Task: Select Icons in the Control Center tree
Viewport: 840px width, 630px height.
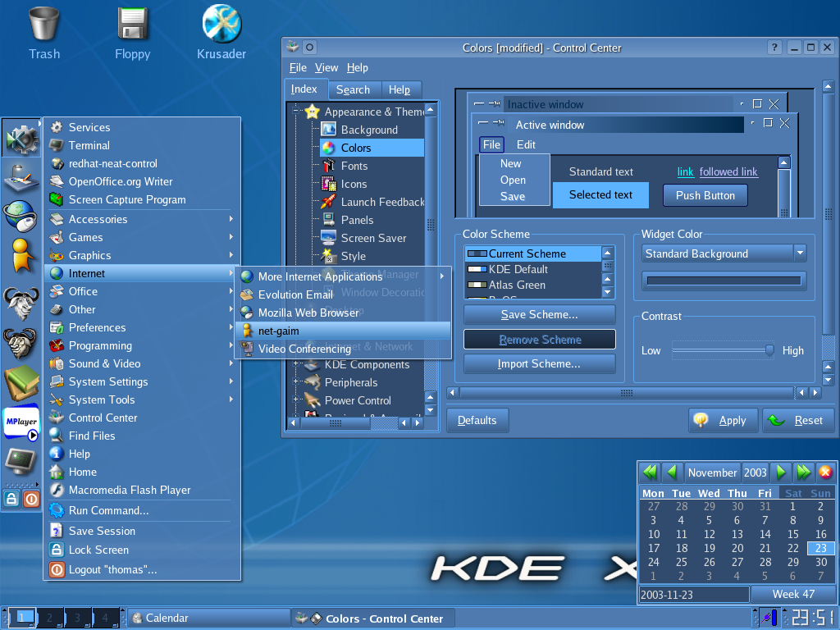Action: pos(354,185)
